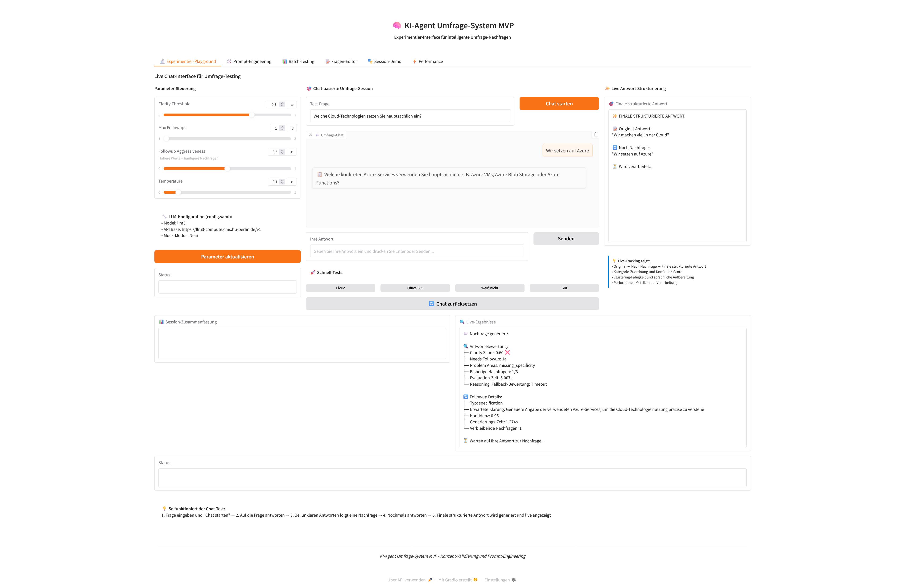Reset Max Followups with the reset arrow icon

coord(292,128)
